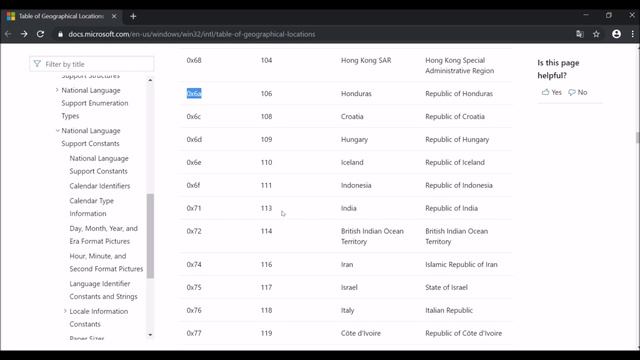Screen dimensions: 640x360
Task: Click decimal value 119
Action: pyautogui.click(x=266, y=333)
